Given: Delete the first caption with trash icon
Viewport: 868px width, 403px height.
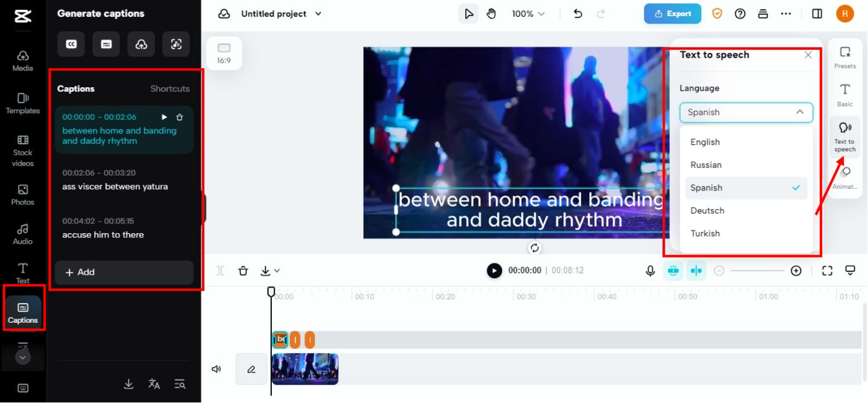Looking at the screenshot, I should 179,117.
